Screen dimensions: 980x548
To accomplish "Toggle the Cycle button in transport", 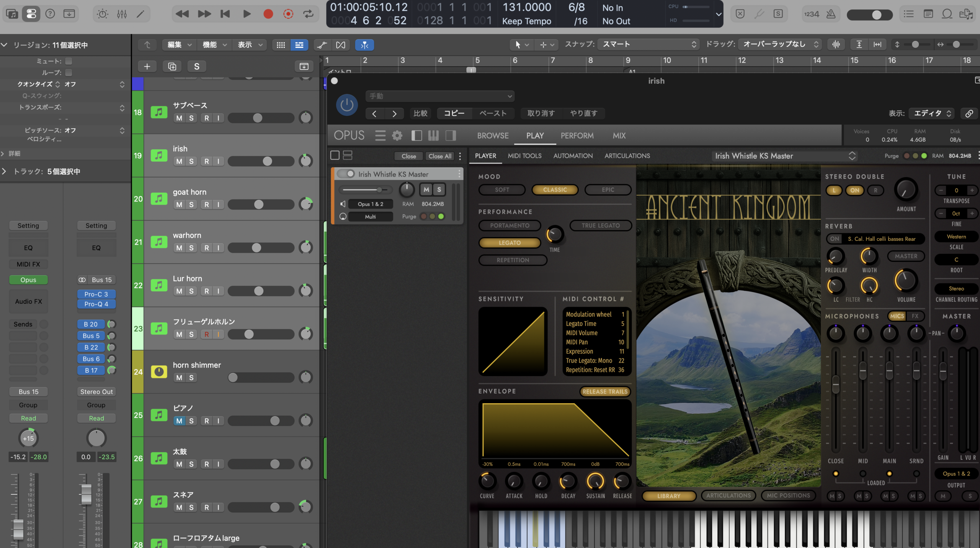I will (308, 14).
